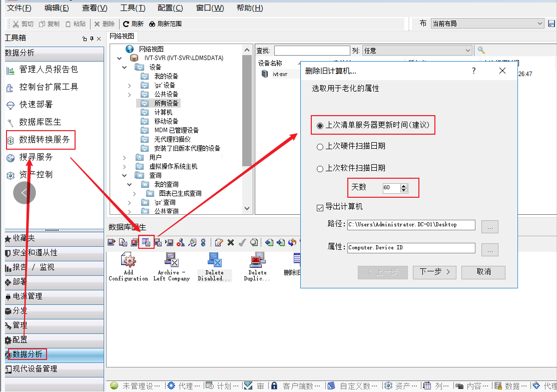Viewport: 557px width, 392px height.
Task: Click the edit pencil-notepad toolbar icon
Action: (x=219, y=243)
